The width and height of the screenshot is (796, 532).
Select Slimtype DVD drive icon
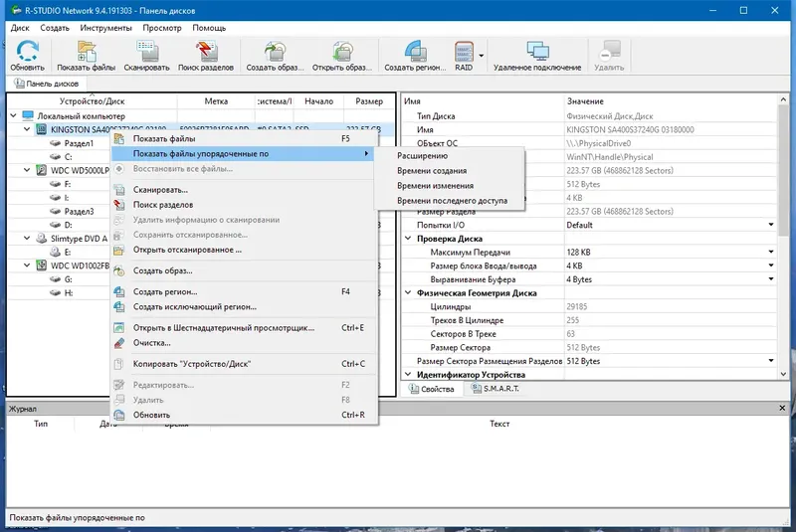tap(41, 239)
